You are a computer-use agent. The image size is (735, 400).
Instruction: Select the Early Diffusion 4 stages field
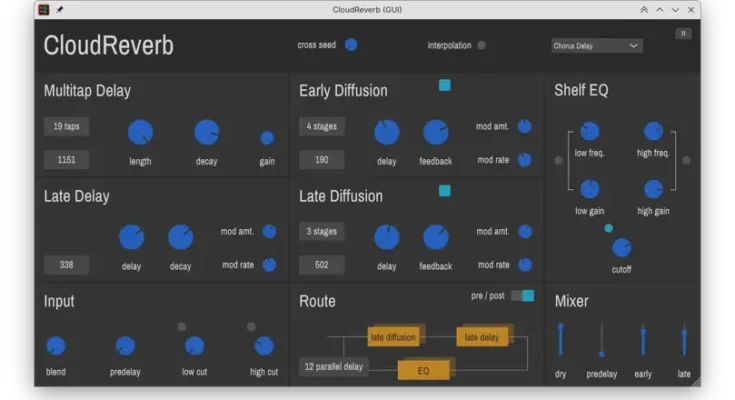coord(322,126)
